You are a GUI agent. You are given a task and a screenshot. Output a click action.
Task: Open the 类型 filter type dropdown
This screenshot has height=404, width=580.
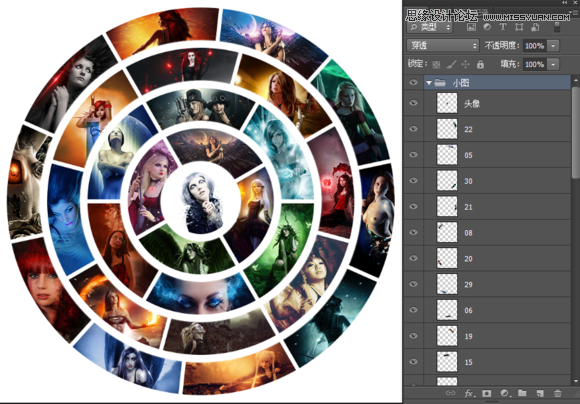point(429,27)
